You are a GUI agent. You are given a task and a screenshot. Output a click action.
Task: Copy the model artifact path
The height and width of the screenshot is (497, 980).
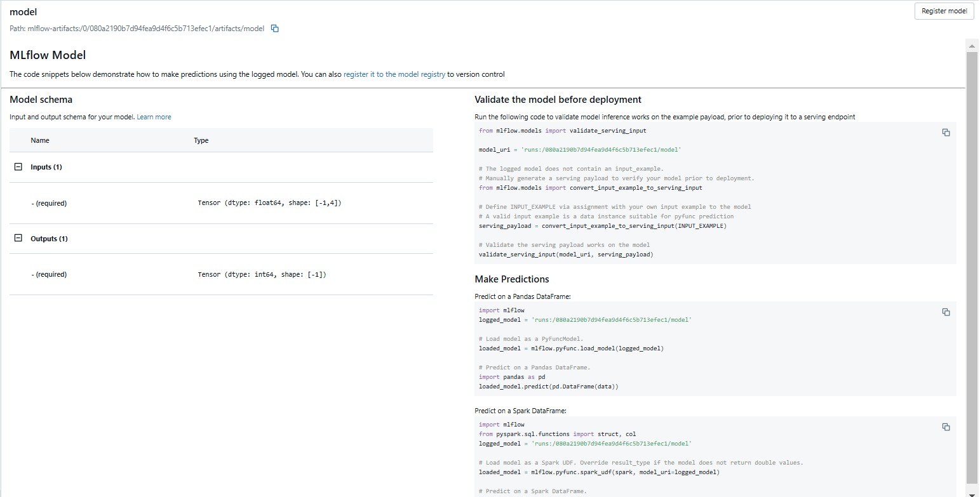275,29
